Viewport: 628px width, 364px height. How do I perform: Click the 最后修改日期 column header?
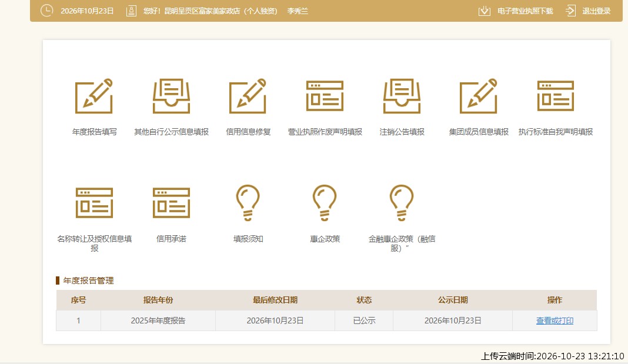coord(275,300)
